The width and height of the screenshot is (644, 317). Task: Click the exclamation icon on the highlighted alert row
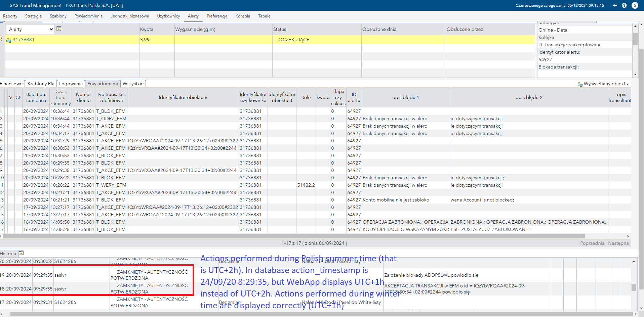tap(1, 40)
